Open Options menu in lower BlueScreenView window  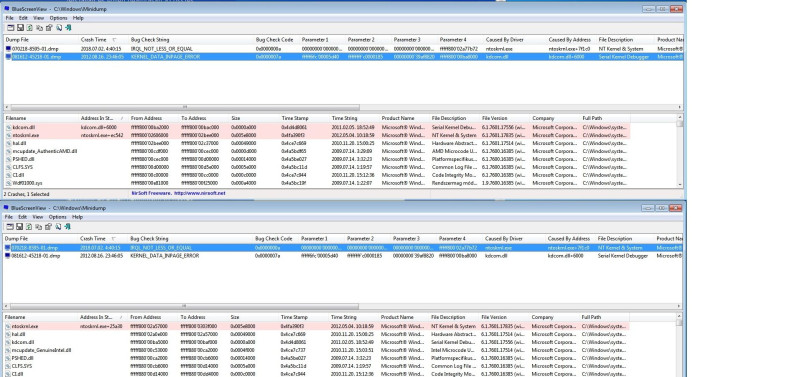[57, 217]
